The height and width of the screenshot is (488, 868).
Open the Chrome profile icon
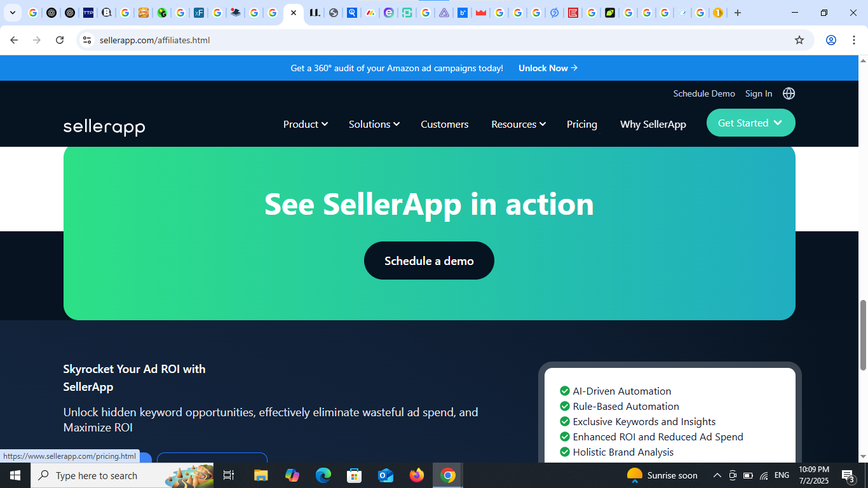pos(831,40)
